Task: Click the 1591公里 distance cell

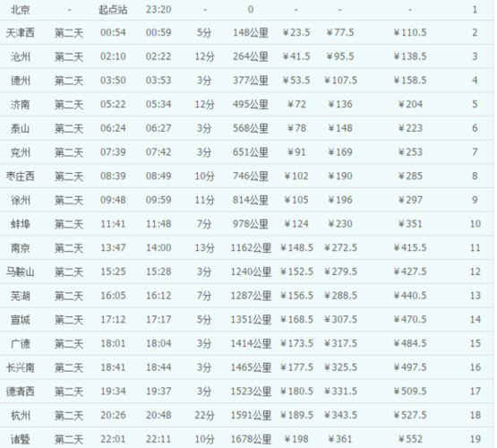Action: click(x=251, y=416)
